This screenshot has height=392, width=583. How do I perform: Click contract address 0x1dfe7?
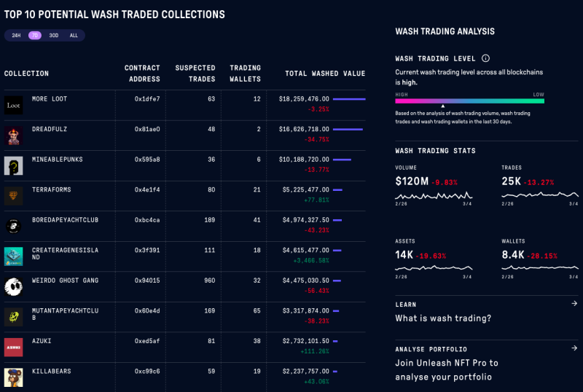[147, 99]
